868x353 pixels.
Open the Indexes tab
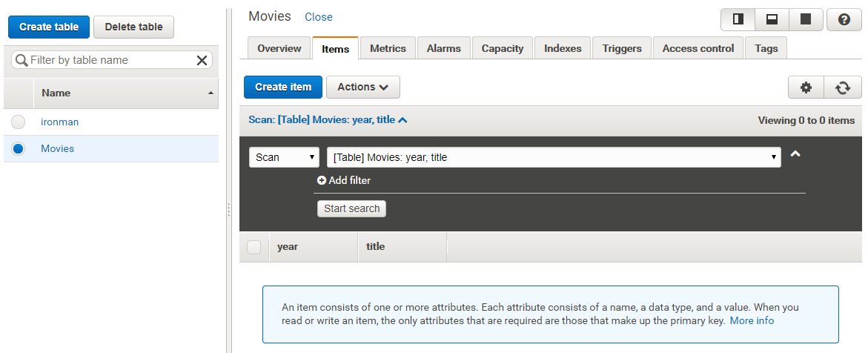(563, 48)
